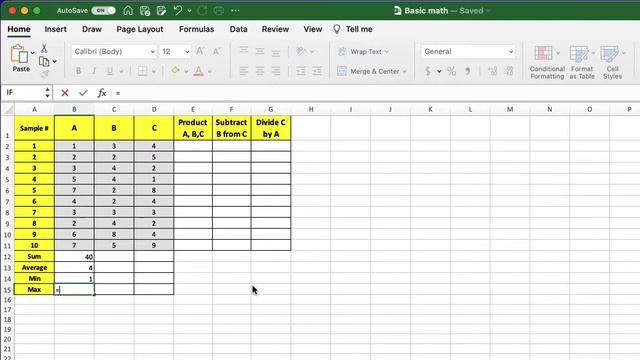The width and height of the screenshot is (640, 360).
Task: Switch to the Draw tab
Action: pos(92,29)
